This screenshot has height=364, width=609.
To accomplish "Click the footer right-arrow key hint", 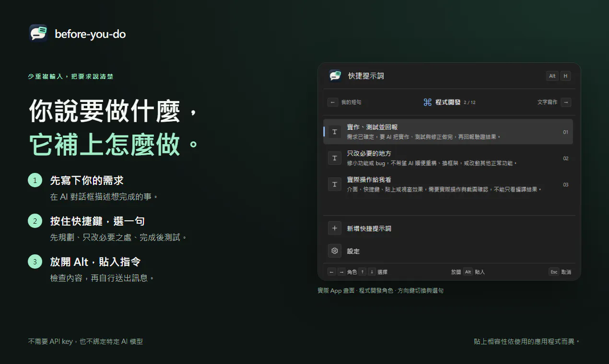I will [x=341, y=272].
